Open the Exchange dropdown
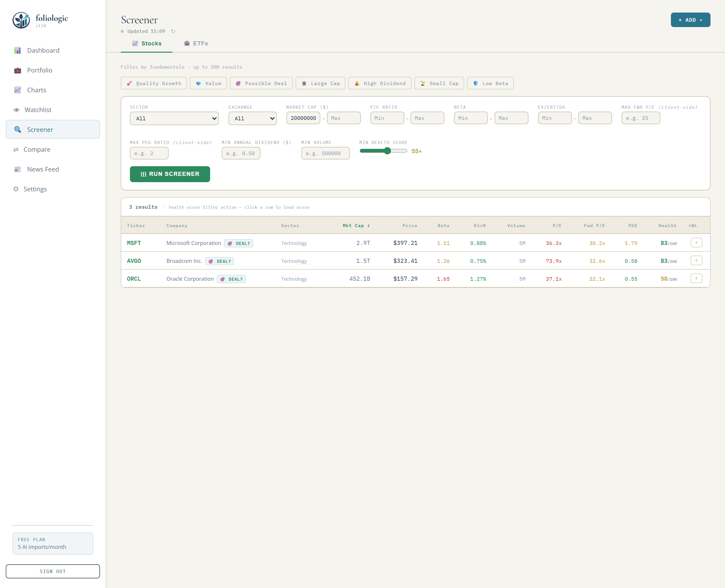Viewport: 725px width, 588px height. pos(252,118)
